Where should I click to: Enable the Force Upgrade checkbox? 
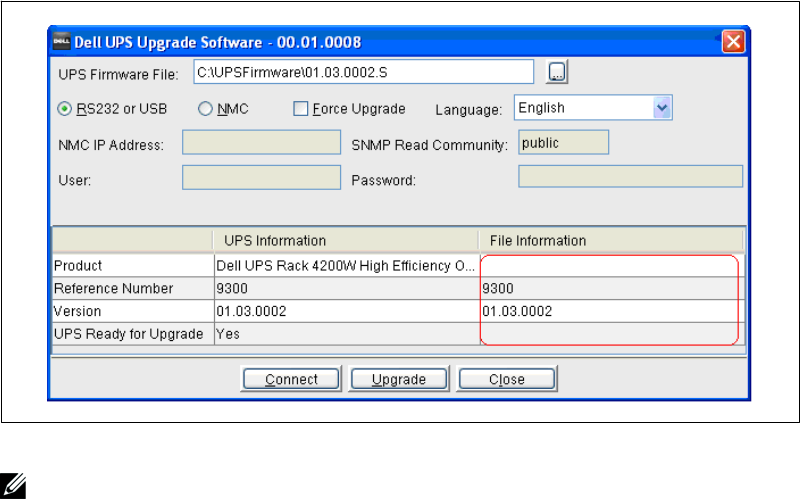tap(301, 109)
